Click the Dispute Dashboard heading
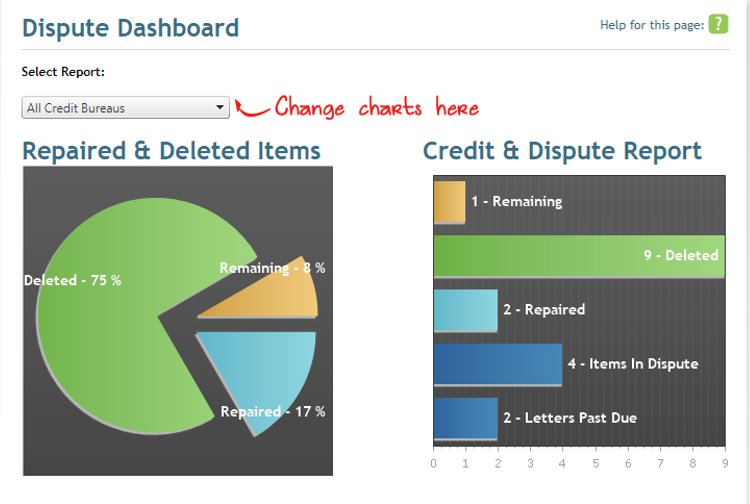750x504 pixels. (131, 27)
